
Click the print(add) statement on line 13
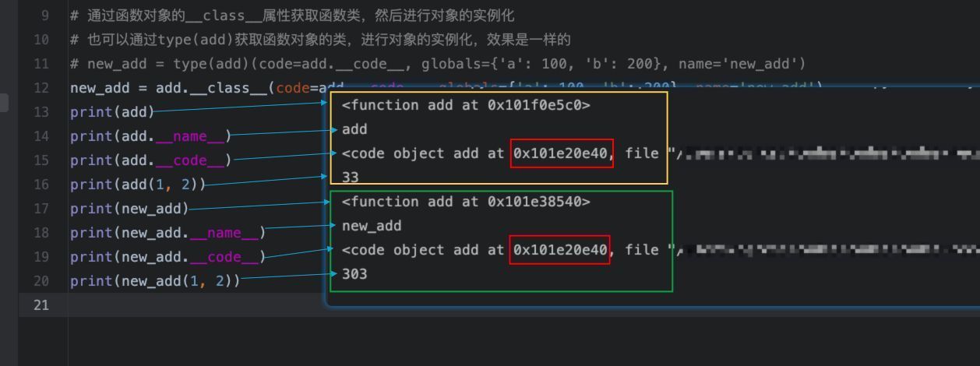112,112
